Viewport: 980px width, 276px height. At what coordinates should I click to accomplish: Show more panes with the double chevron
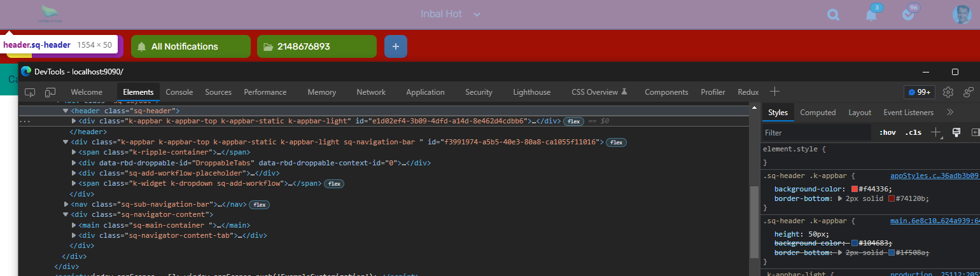coord(950,113)
